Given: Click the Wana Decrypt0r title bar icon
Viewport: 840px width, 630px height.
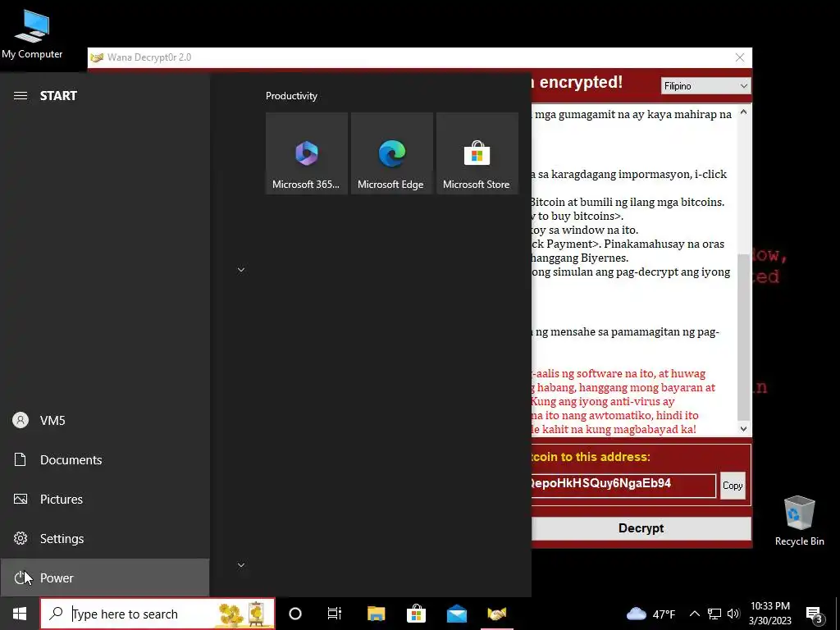Looking at the screenshot, I should click(x=97, y=57).
